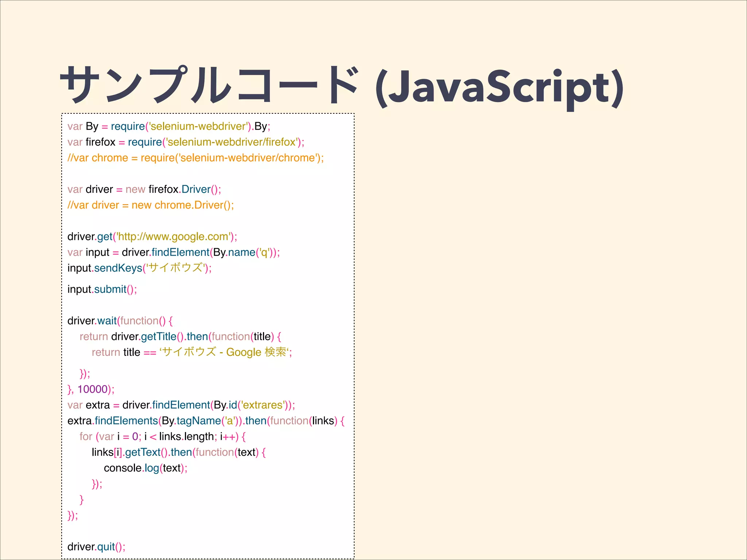
Task: Select the line requiring 'selenium-webdriver/firefox'
Action: pos(186,142)
